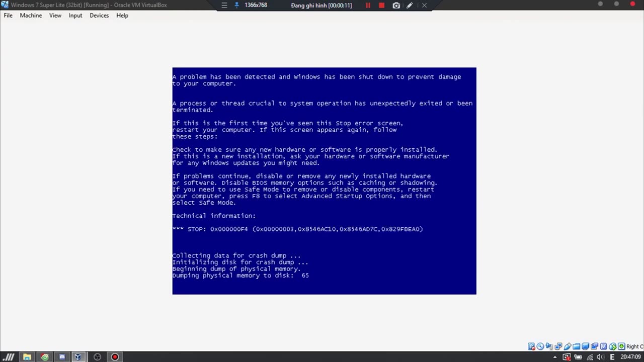Open the volume speaker tray icon

[x=601, y=357]
